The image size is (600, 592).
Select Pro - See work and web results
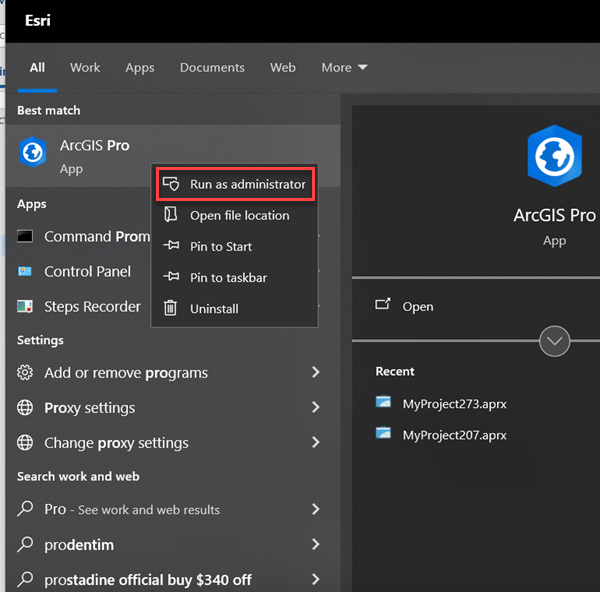coord(173,509)
